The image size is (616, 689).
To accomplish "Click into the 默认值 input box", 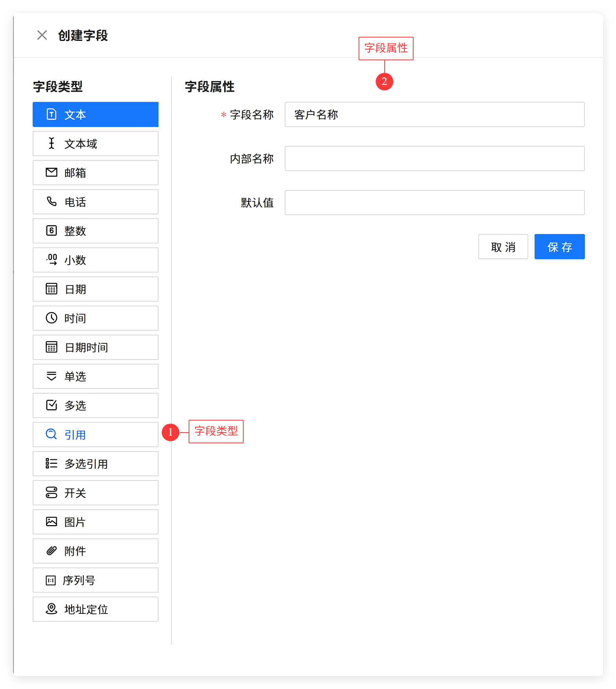I will [434, 203].
